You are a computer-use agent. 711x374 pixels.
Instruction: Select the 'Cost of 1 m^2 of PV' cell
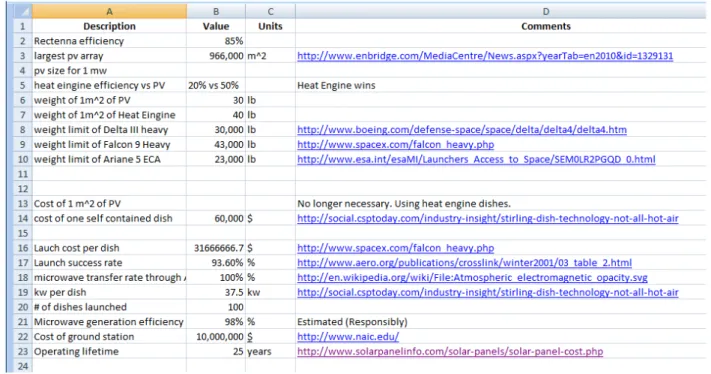[x=109, y=204]
